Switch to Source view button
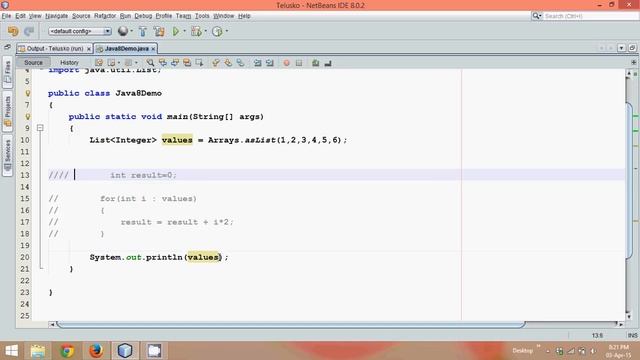Image resolution: width=640 pixels, height=360 pixels. (33, 63)
